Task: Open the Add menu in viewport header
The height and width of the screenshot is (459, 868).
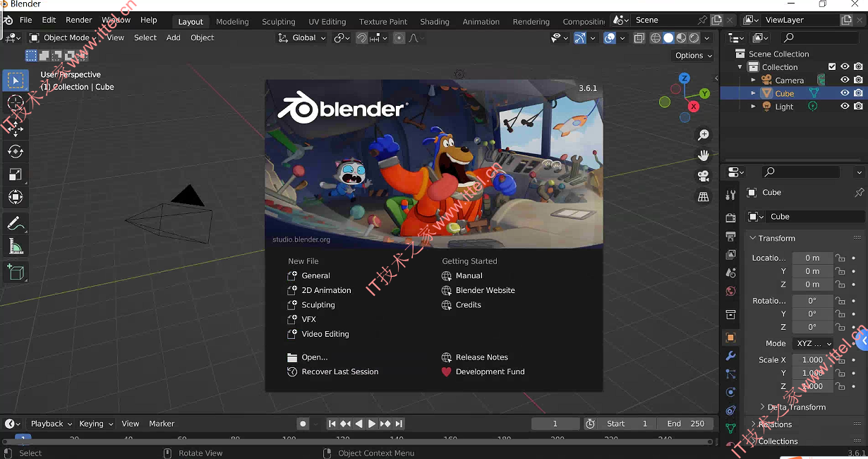Action: [x=174, y=38]
